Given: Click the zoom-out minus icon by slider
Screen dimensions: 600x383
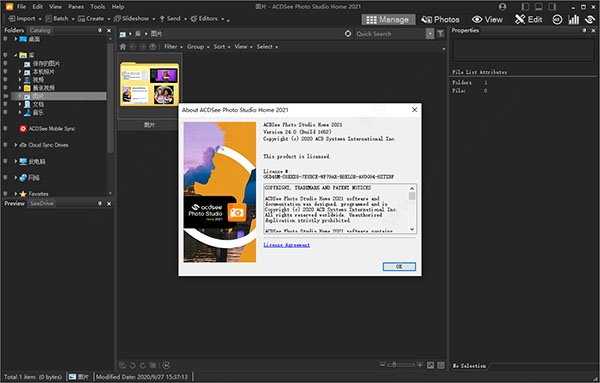Looking at the screenshot, I should point(383,365).
